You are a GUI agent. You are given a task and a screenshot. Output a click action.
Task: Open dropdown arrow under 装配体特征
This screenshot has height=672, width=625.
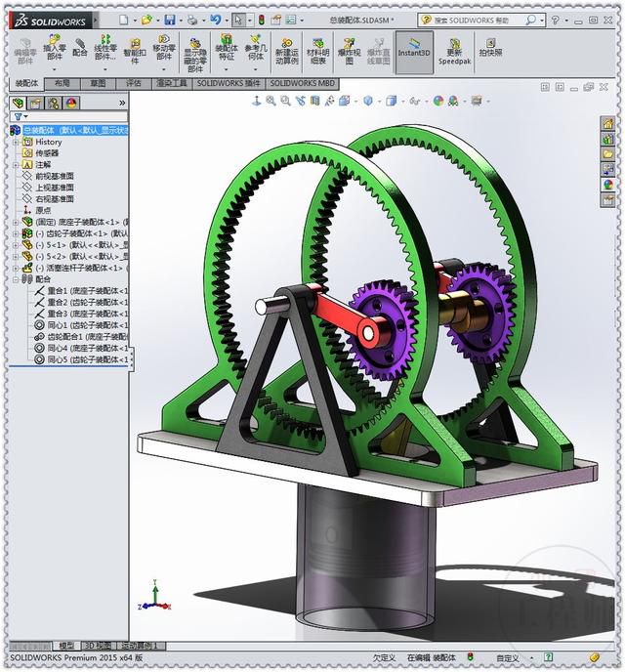227,69
